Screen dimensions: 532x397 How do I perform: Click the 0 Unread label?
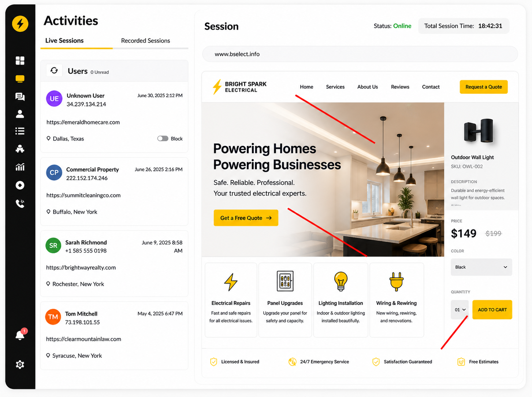point(100,72)
